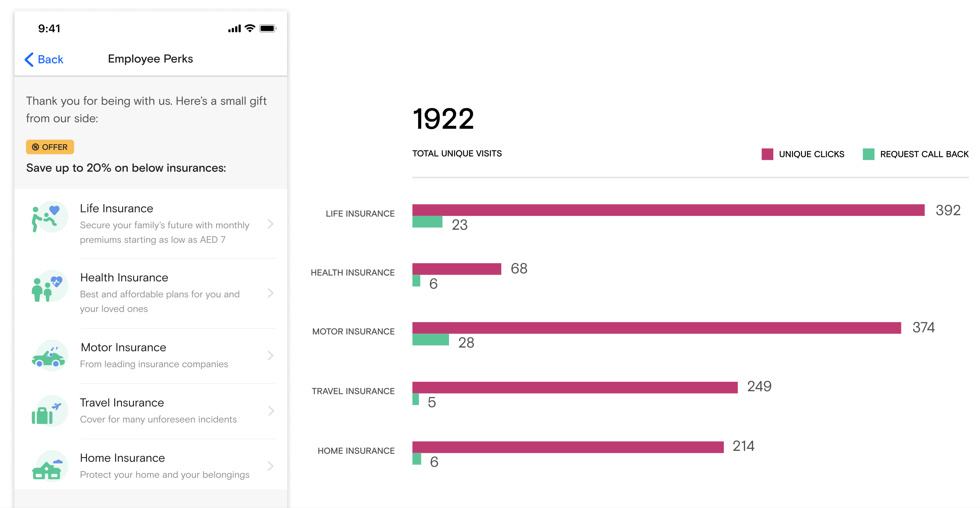Select the Home Insurance list title
Screen dimensions: 980x508
[122, 458]
